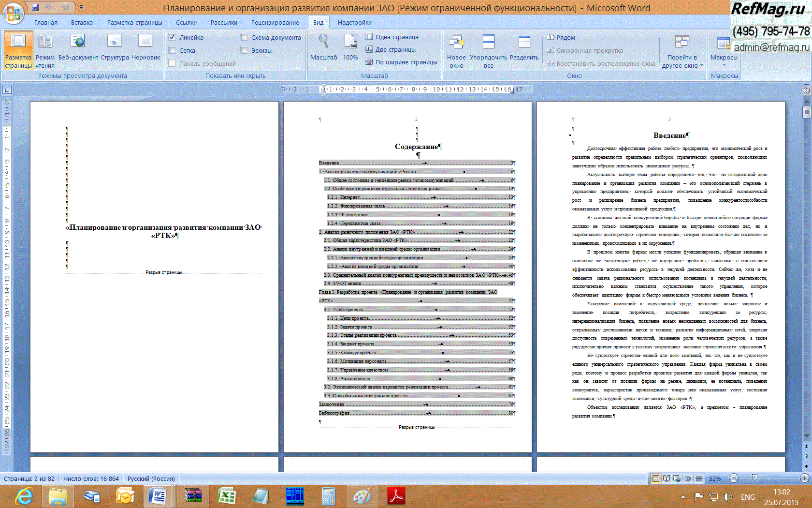Click Две страницы zoom button

pos(391,49)
